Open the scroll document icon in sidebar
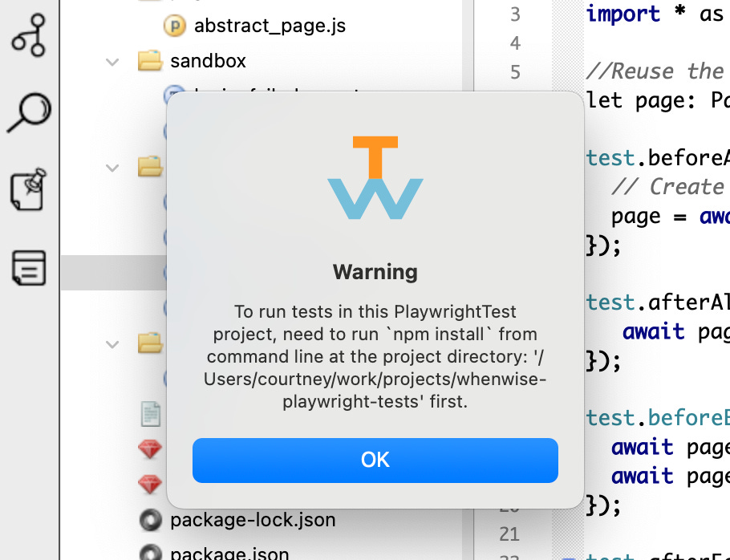730x560 pixels. 29,268
